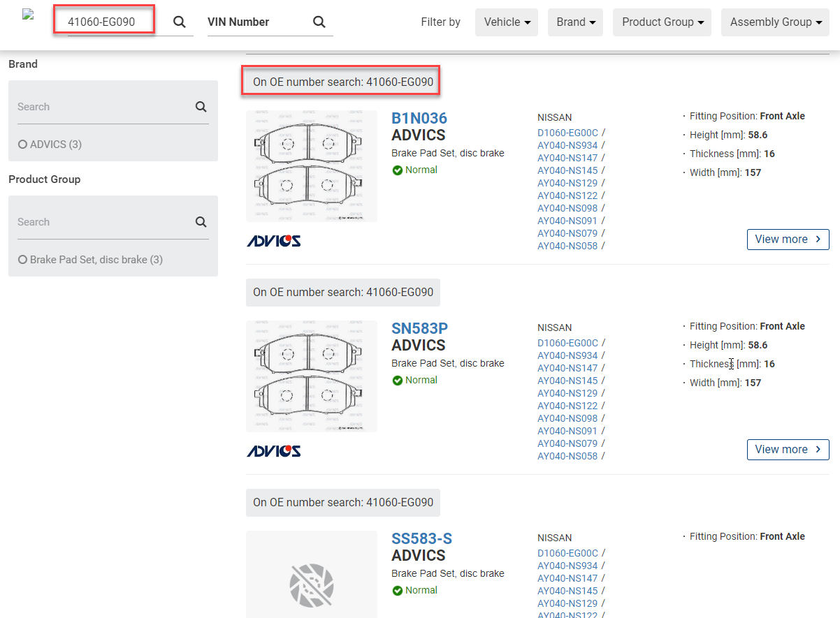Screen dimensions: 840x618
Task: Click AY040-NS129 in SS583-S listing
Action: (568, 603)
